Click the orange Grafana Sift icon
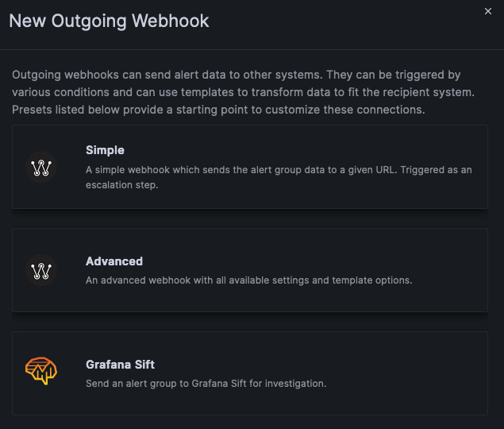The width and height of the screenshot is (504, 429). tap(40, 372)
